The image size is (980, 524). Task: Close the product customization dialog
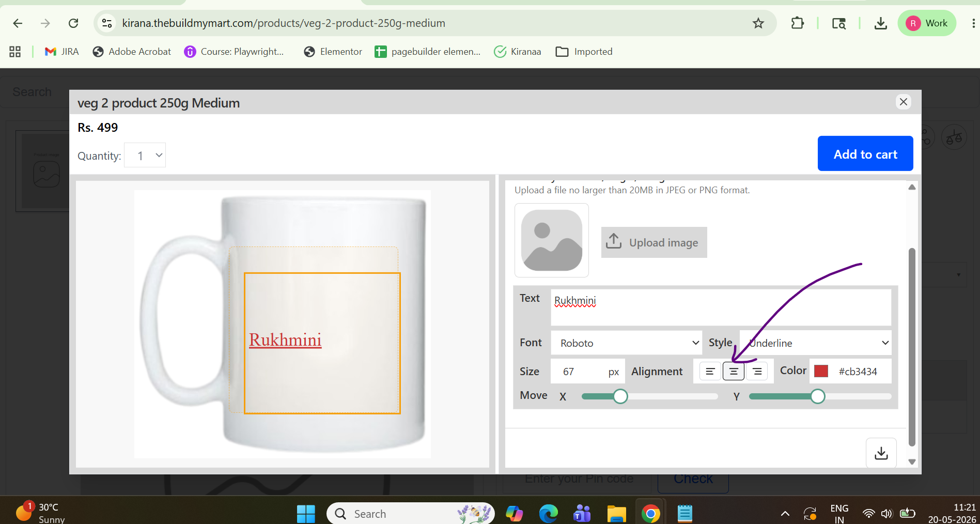[x=904, y=102]
